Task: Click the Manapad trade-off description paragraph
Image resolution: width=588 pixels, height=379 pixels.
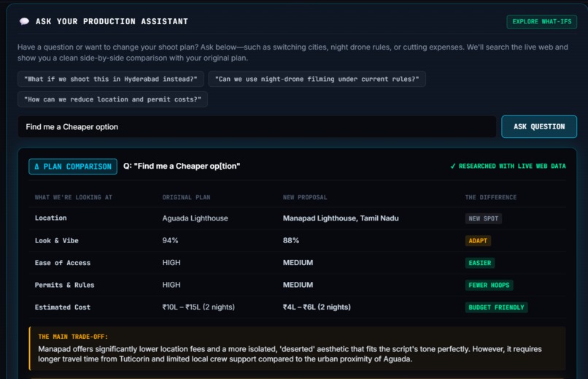Action: (x=290, y=354)
